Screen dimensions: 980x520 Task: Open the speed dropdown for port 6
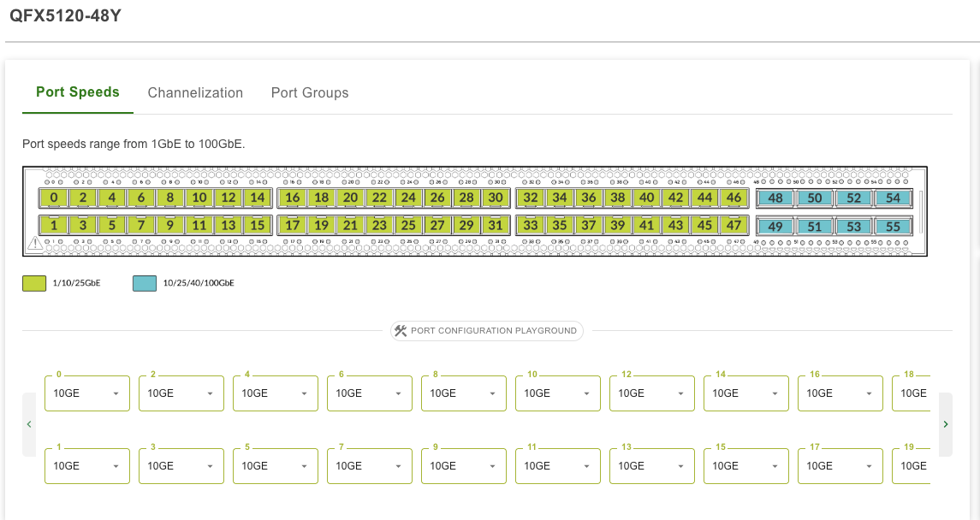[x=370, y=393]
